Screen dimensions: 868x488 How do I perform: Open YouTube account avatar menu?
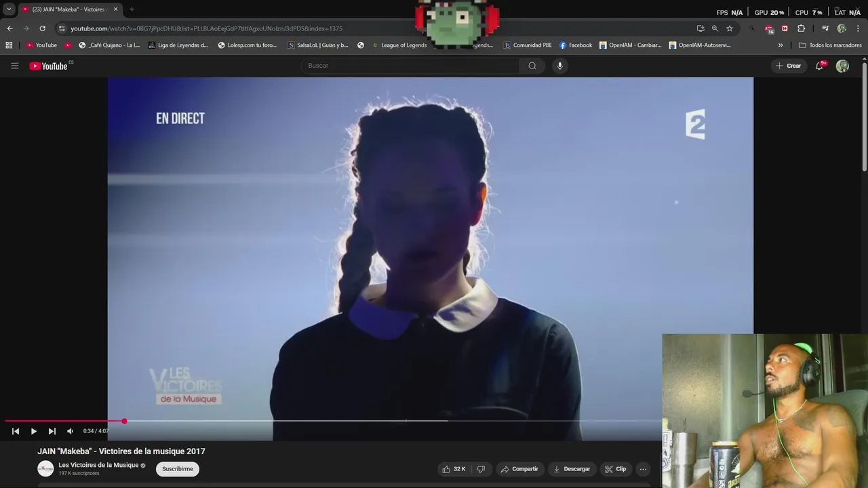pyautogui.click(x=842, y=66)
